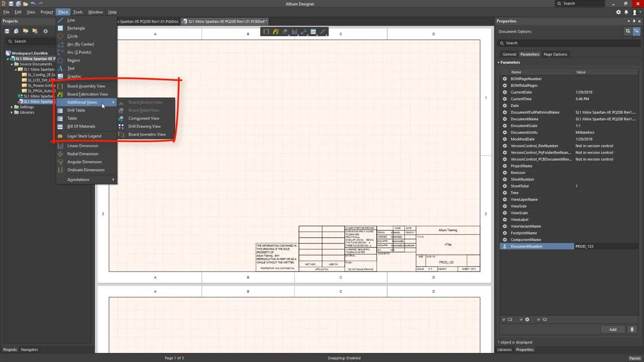Toggle the first parameter filter checkbox
The image size is (644, 362).
click(x=504, y=319)
